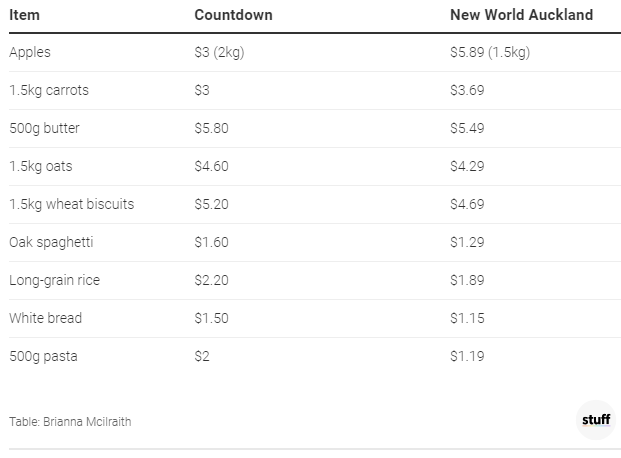Click the 1.5kg oats row label
The height and width of the screenshot is (458, 621).
pyautogui.click(x=41, y=166)
